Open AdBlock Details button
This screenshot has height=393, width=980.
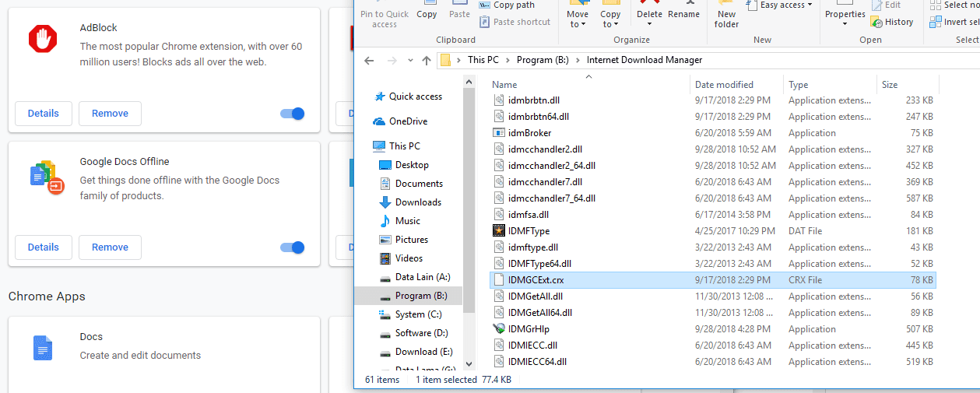click(44, 114)
